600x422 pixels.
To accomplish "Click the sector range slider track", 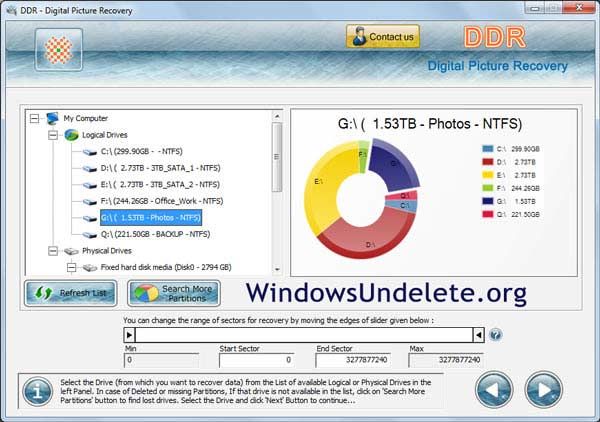I will point(304,335).
